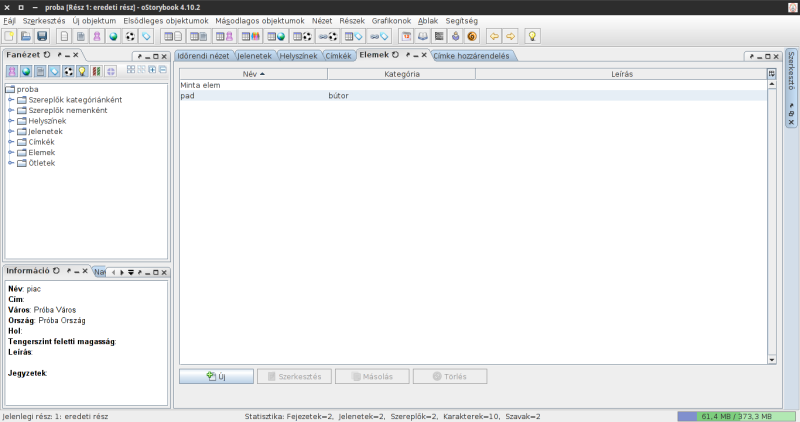Viewport: 800px width, 422px height.
Task: Toggle items ball filter in Fanézet panel
Action: coord(68,71)
